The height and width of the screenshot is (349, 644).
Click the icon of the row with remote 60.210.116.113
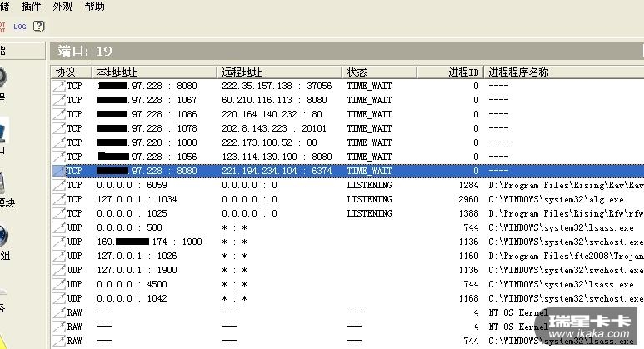coord(59,100)
